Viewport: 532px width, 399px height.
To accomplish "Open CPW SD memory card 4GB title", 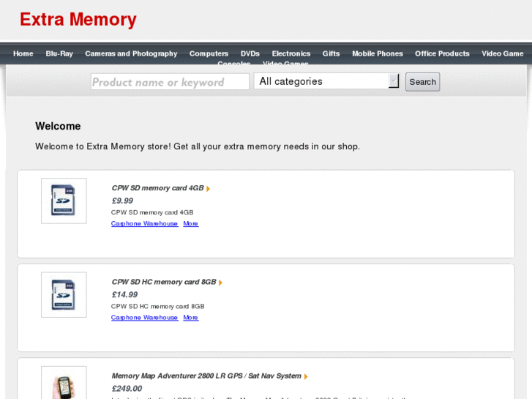I will coord(158,188).
